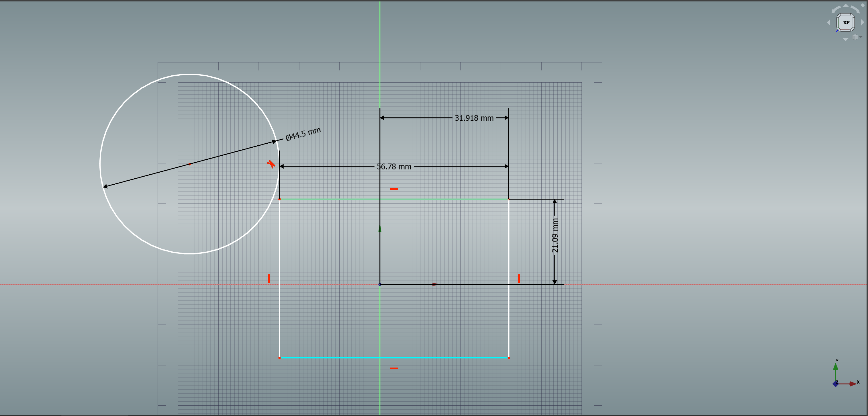Click the down arrow below the ViewCube
This screenshot has height=416, width=868.
[x=846, y=39]
